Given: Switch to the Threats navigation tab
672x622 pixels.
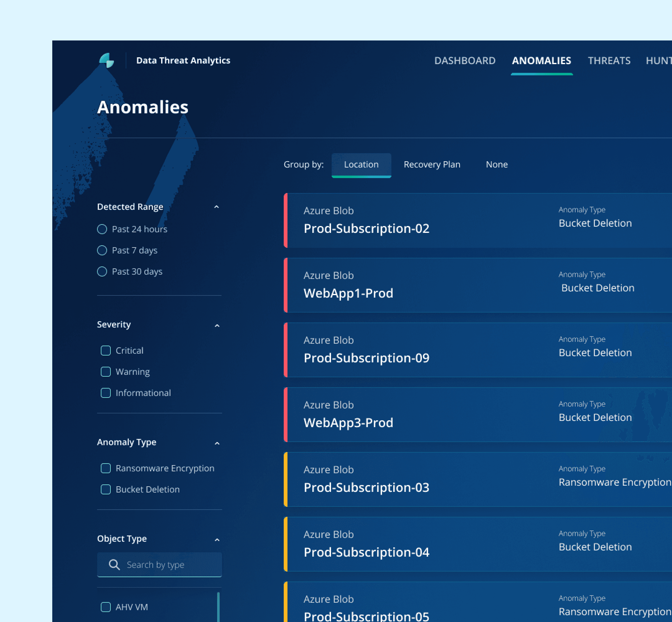Looking at the screenshot, I should pos(609,61).
